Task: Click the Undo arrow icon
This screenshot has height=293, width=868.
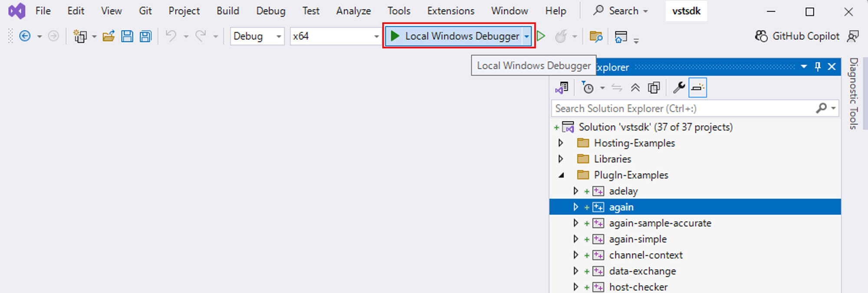Action: coord(171,36)
